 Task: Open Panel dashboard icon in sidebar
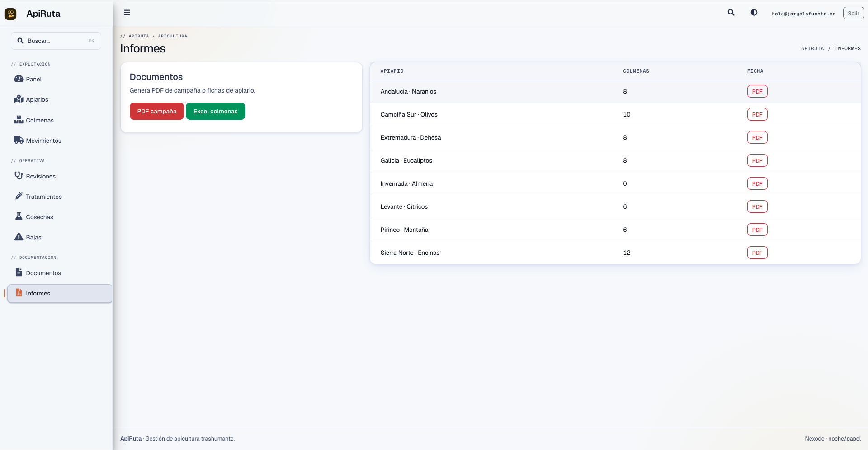coord(19,79)
